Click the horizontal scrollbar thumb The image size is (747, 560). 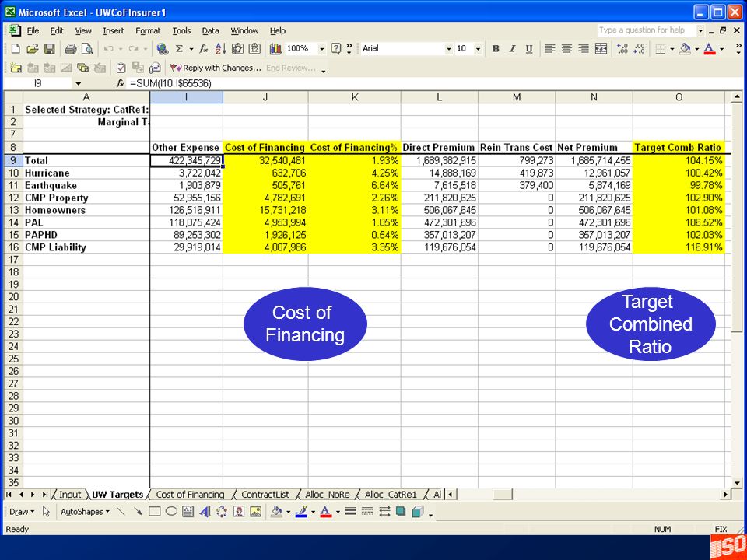point(503,495)
